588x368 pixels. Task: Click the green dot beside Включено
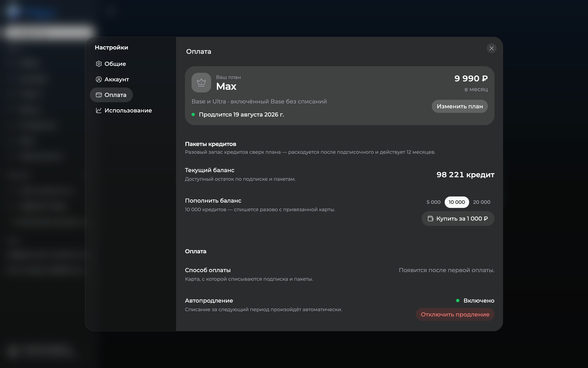(x=458, y=301)
